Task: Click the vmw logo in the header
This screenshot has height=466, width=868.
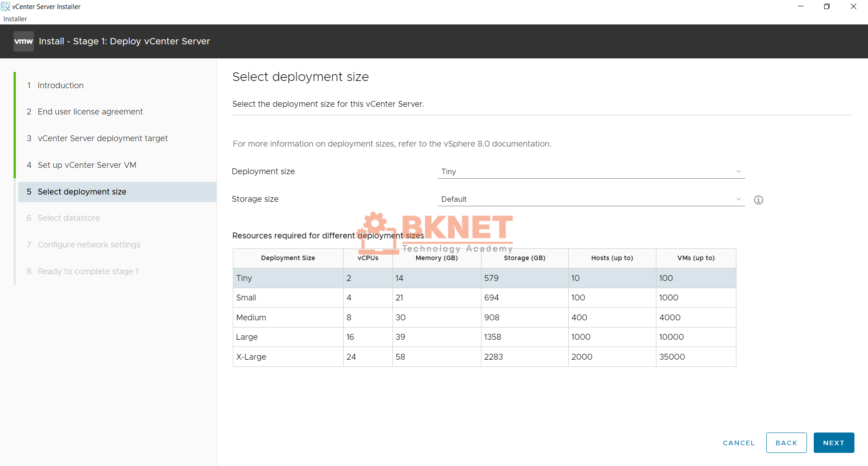Action: [x=23, y=41]
